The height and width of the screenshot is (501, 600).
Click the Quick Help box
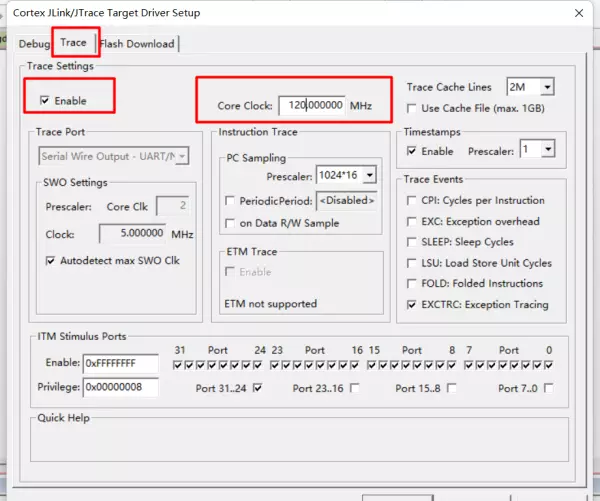pos(299,439)
